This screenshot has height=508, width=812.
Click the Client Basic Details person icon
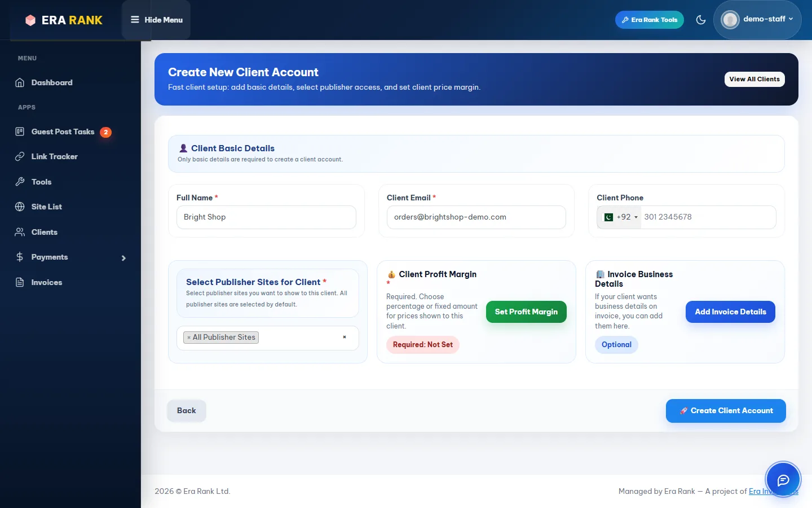point(183,148)
